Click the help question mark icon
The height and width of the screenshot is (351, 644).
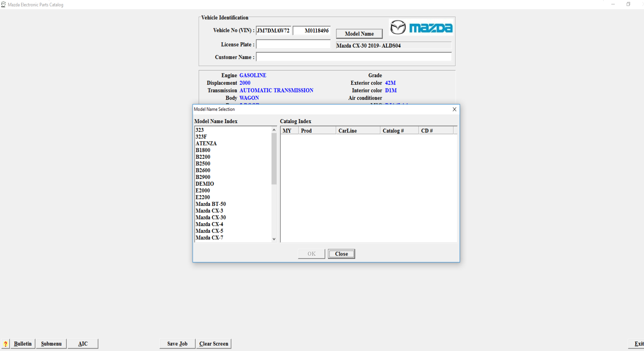coord(5,344)
